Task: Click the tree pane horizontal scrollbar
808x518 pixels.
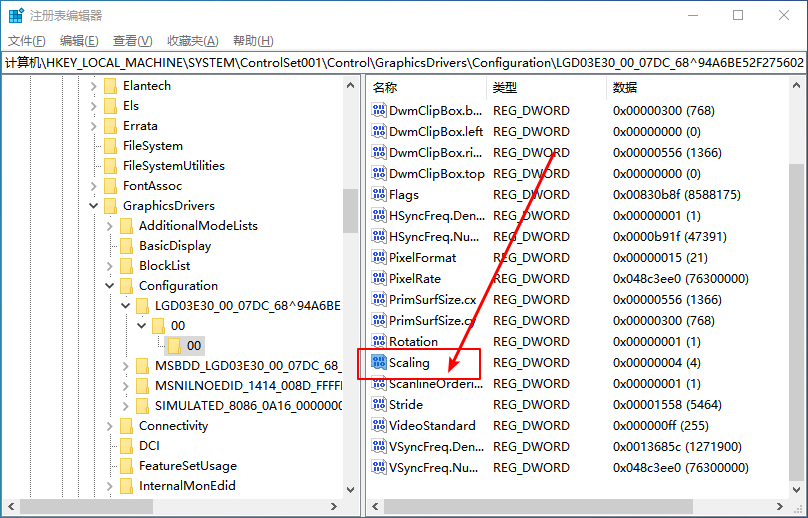Action: point(180,508)
